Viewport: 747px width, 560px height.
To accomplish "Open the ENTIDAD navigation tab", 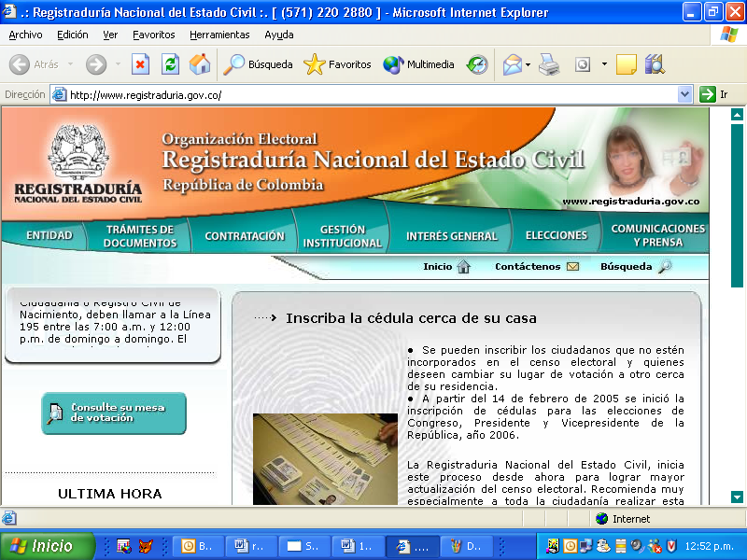I will [49, 235].
